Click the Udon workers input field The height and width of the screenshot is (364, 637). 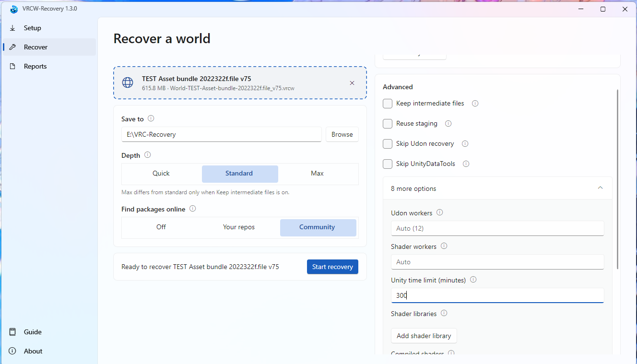click(x=497, y=228)
